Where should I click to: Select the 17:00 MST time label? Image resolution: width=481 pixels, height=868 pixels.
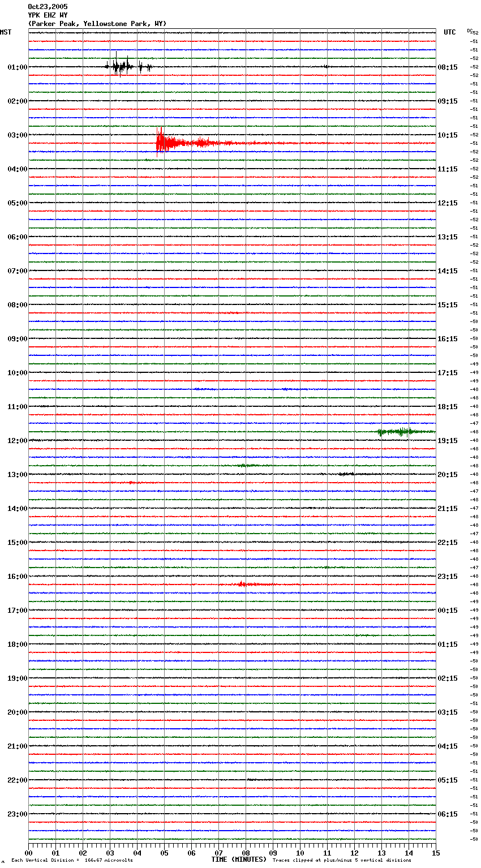(x=18, y=611)
